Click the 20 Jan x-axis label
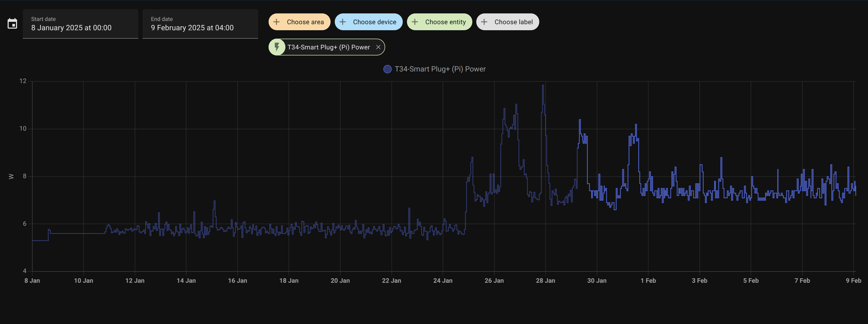The width and height of the screenshot is (868, 324). [340, 280]
